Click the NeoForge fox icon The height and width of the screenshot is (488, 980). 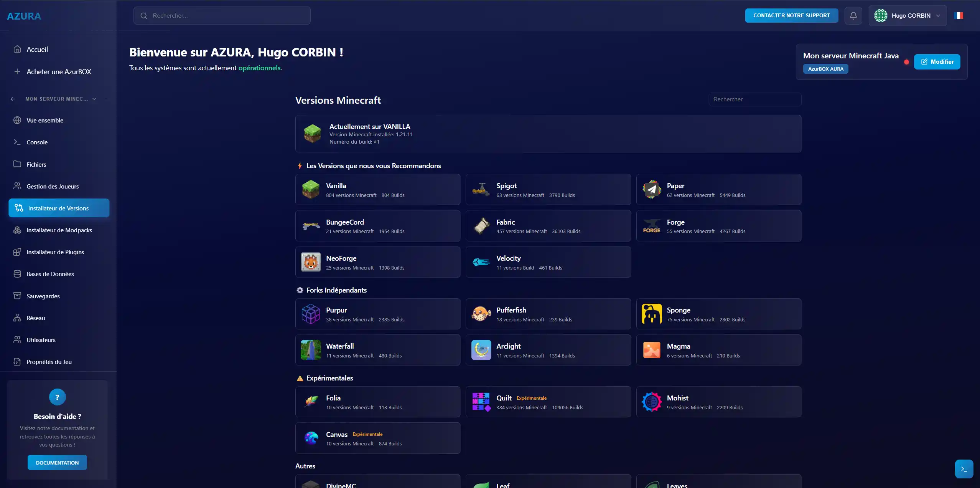coord(311,262)
